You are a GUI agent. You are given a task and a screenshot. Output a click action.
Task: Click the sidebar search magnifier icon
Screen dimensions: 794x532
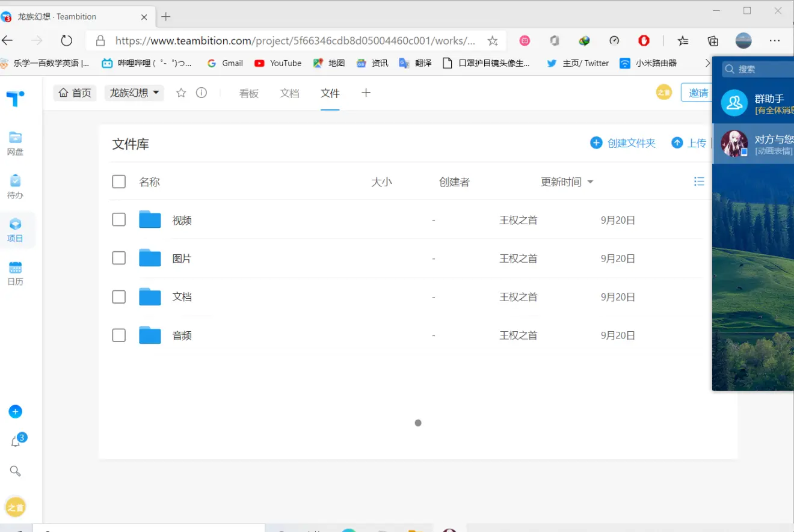(16, 471)
